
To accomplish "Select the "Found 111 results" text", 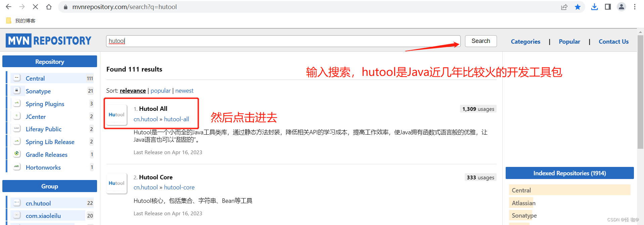I will (x=134, y=69).
